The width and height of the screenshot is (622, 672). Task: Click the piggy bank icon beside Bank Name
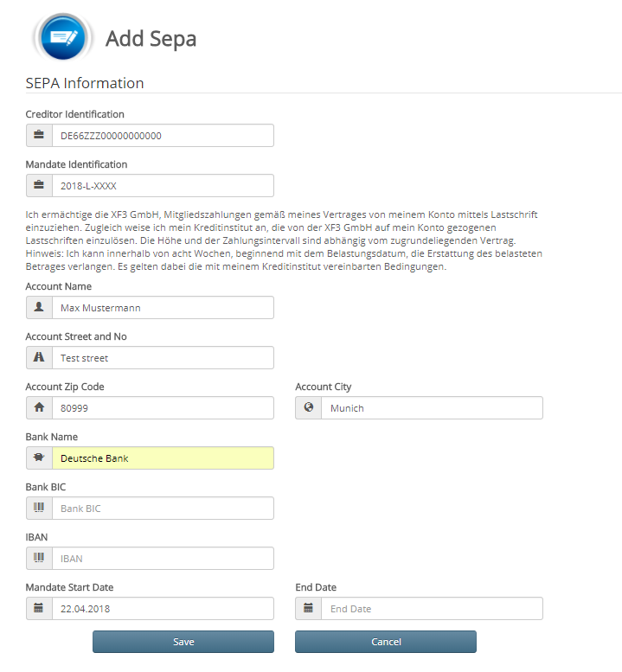[39, 458]
